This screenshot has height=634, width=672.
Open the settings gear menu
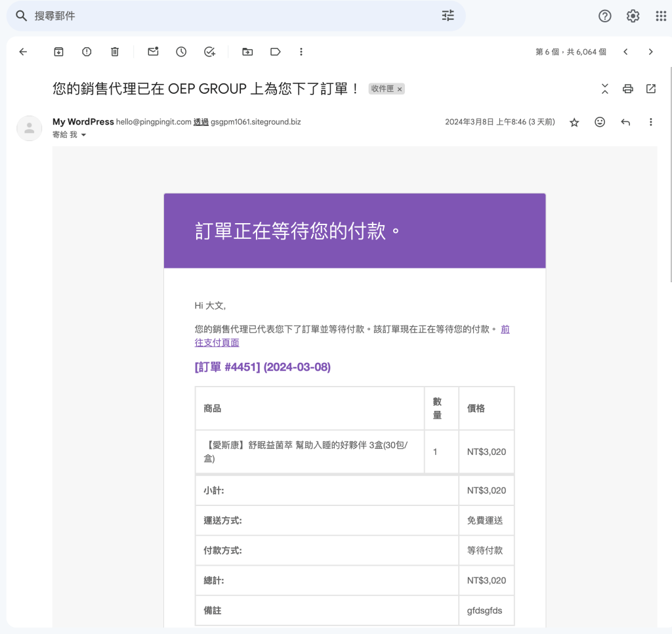tap(633, 16)
